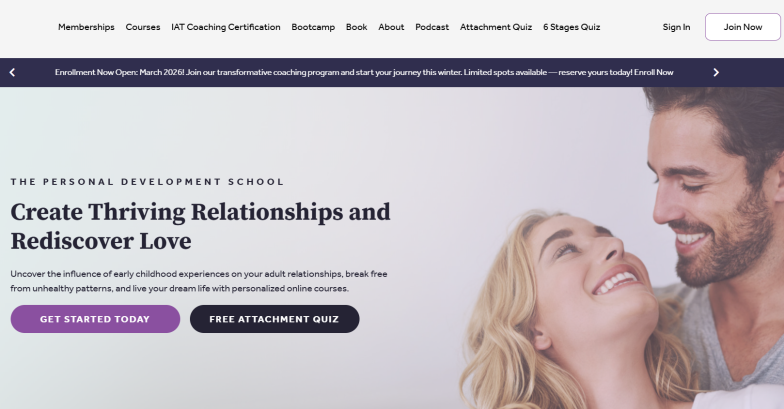Open the Attachment Quiz nav link
Image resolution: width=784 pixels, height=409 pixels.
coord(496,27)
